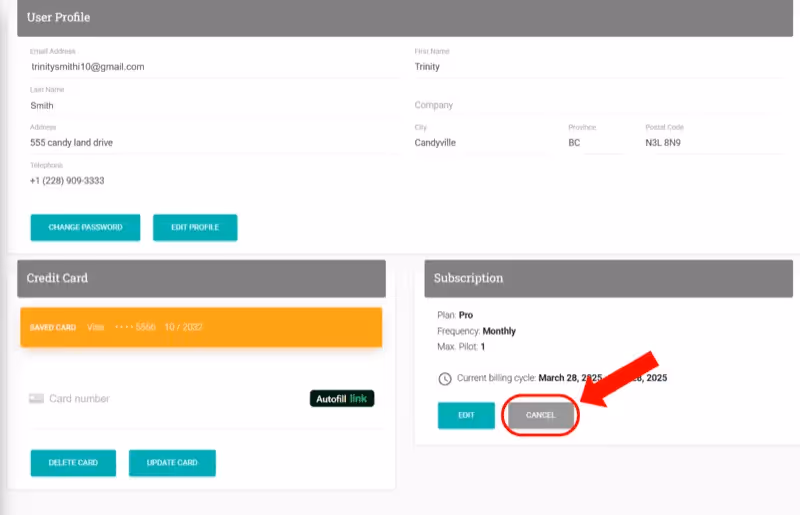Click Update Card button

[x=172, y=463]
